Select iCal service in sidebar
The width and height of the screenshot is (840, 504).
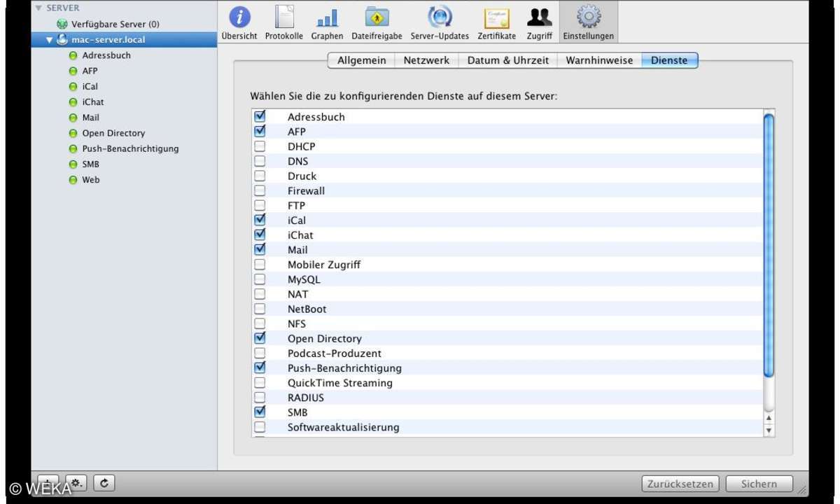pyautogui.click(x=90, y=87)
